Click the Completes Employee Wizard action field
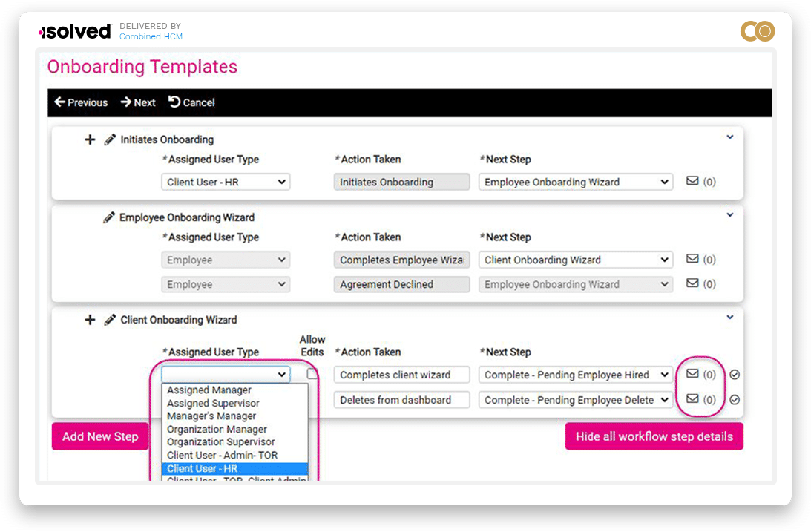 tap(402, 260)
